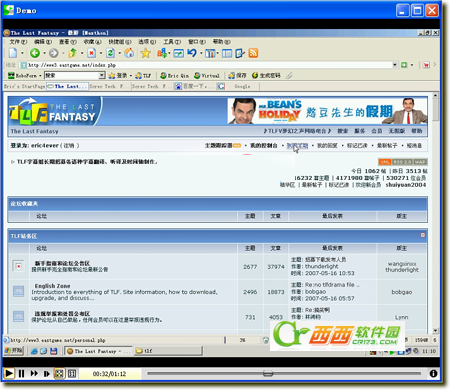Collapse the TLF站务区 forum section
450x390 pixels.
tap(423, 235)
